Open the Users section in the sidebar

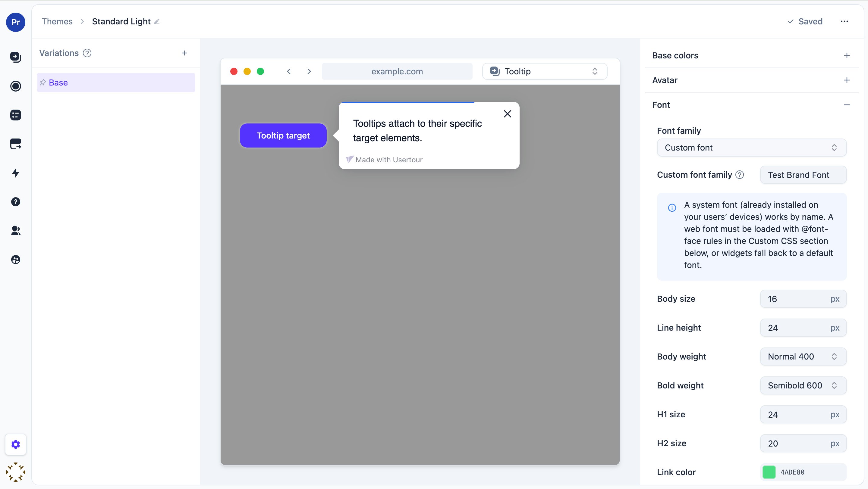(15, 231)
